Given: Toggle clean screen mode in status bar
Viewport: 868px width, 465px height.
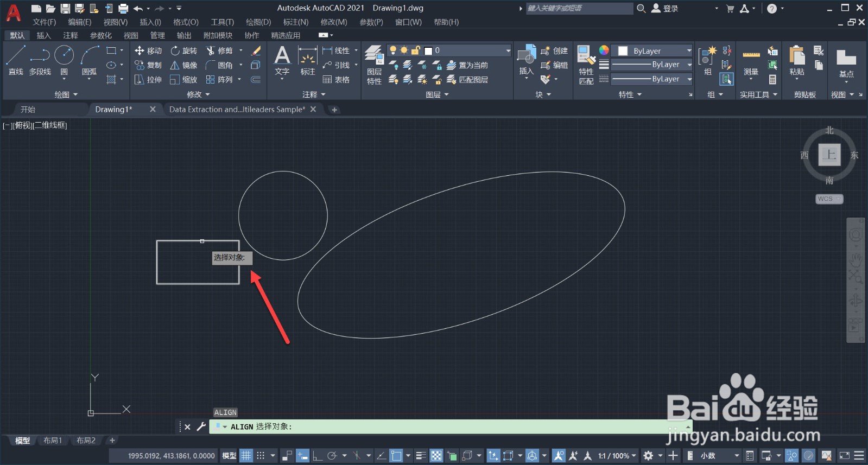Looking at the screenshot, I should coord(845,456).
